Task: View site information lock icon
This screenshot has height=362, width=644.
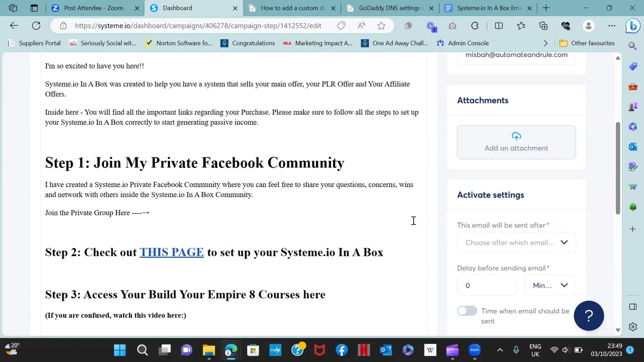Action: coord(63,26)
